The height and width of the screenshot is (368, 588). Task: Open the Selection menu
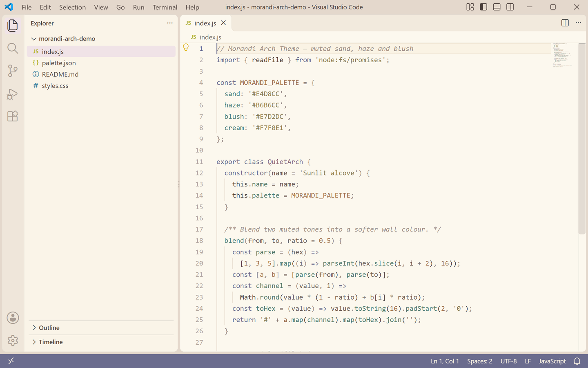coord(72,7)
